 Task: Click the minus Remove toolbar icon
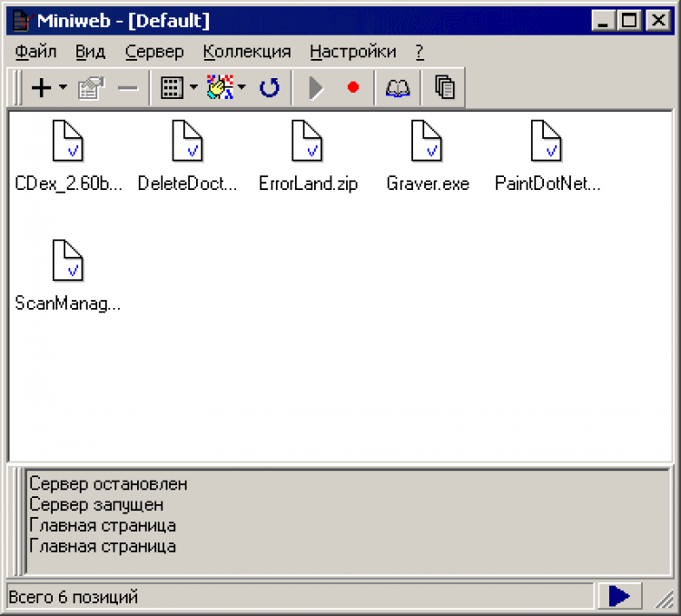click(x=128, y=88)
